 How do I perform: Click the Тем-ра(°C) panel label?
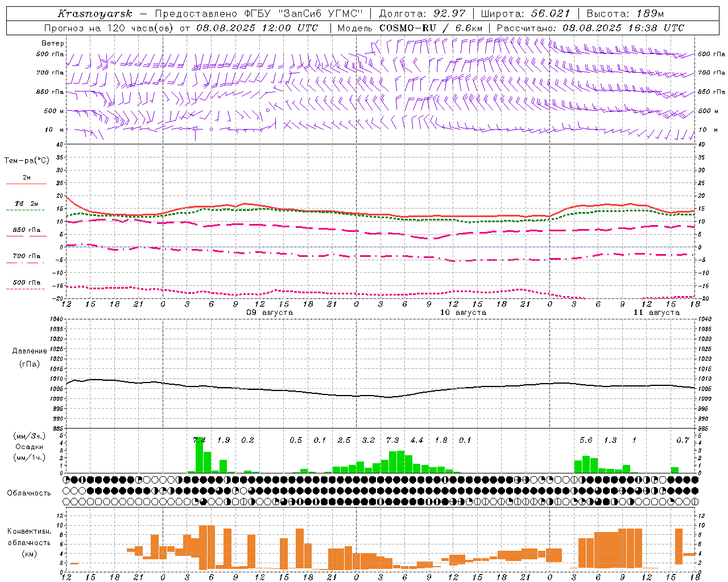[27, 161]
